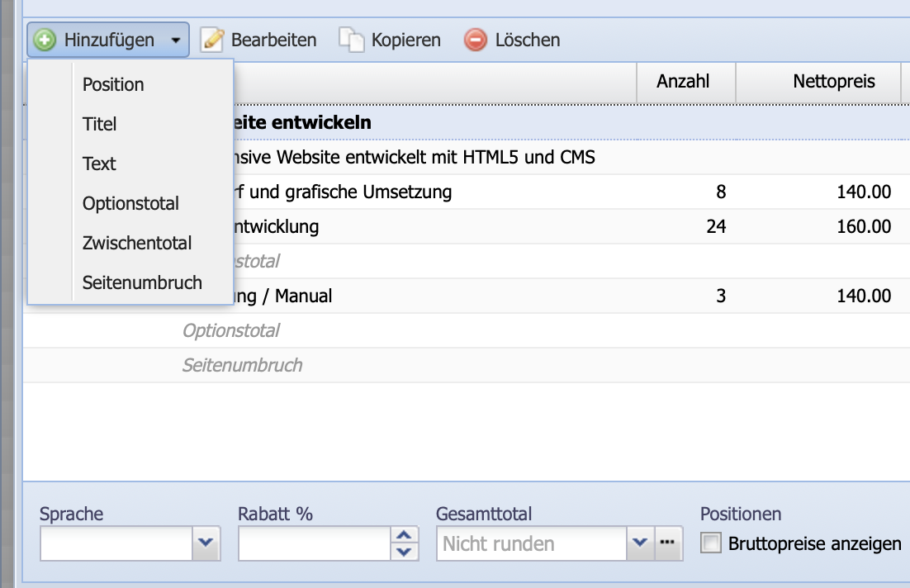Click the green plus Hinzufügen icon
This screenshot has width=910, height=588.
coord(44,39)
